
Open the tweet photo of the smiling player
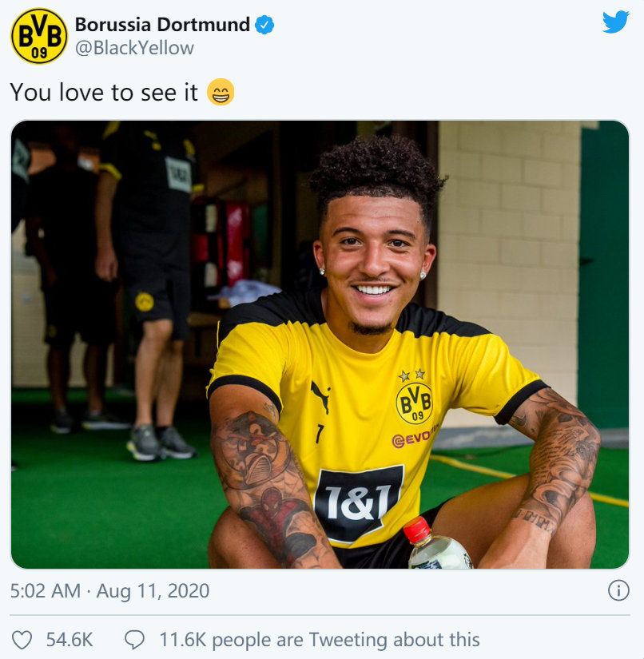point(320,344)
